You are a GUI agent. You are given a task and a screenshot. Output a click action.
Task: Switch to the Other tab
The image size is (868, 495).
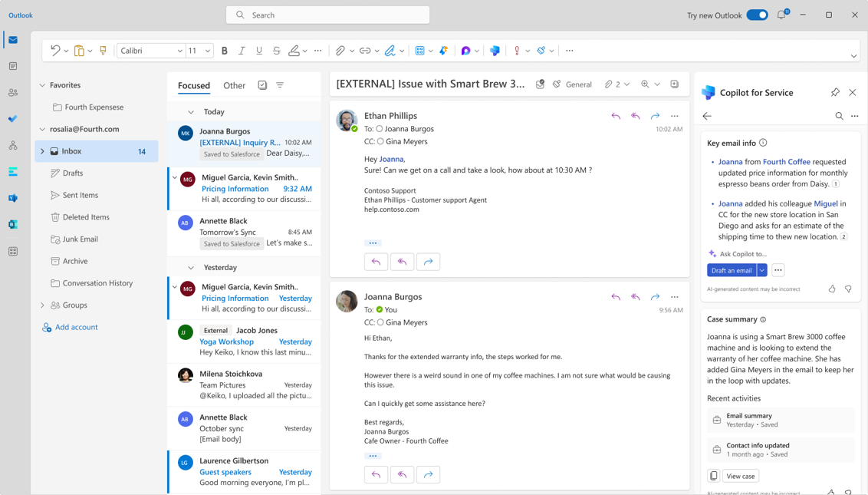[x=234, y=85]
